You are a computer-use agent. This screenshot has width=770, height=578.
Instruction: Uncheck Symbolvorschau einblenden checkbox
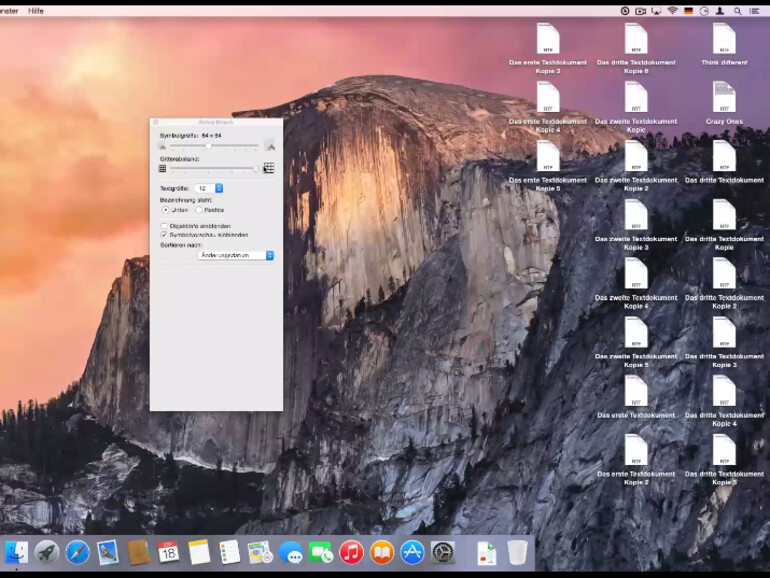pos(164,235)
